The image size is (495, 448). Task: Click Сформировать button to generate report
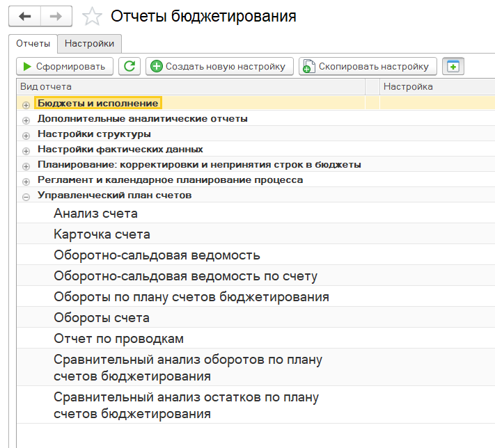(63, 66)
